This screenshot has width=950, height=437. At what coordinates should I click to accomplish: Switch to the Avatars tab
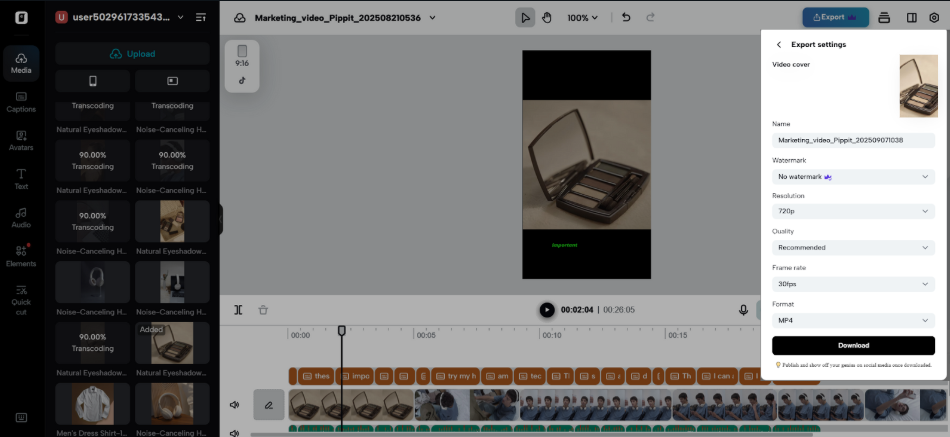coord(21,140)
